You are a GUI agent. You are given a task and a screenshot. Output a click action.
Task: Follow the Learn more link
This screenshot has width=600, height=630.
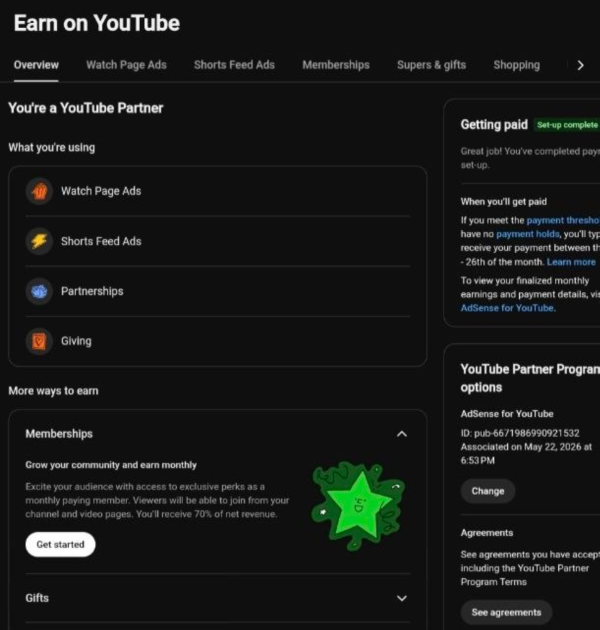coord(571,262)
